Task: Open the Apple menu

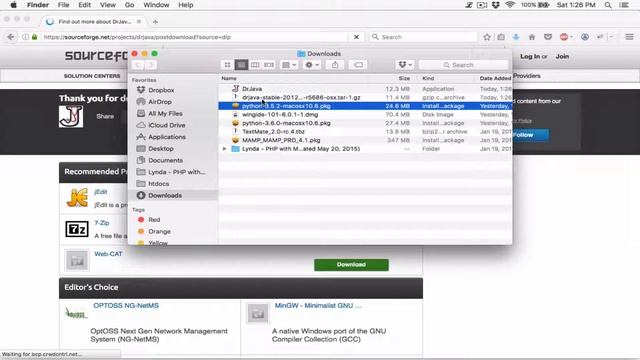Action: pos(13,5)
